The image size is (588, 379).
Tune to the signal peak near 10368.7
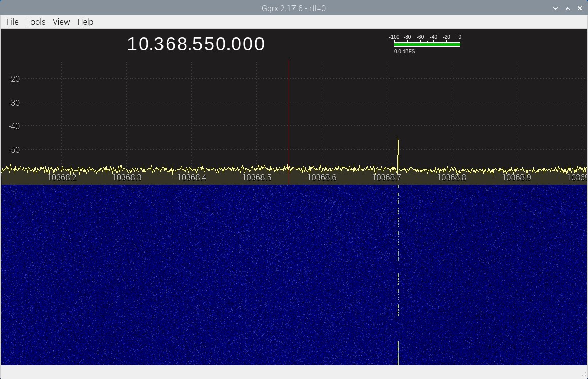[398, 152]
